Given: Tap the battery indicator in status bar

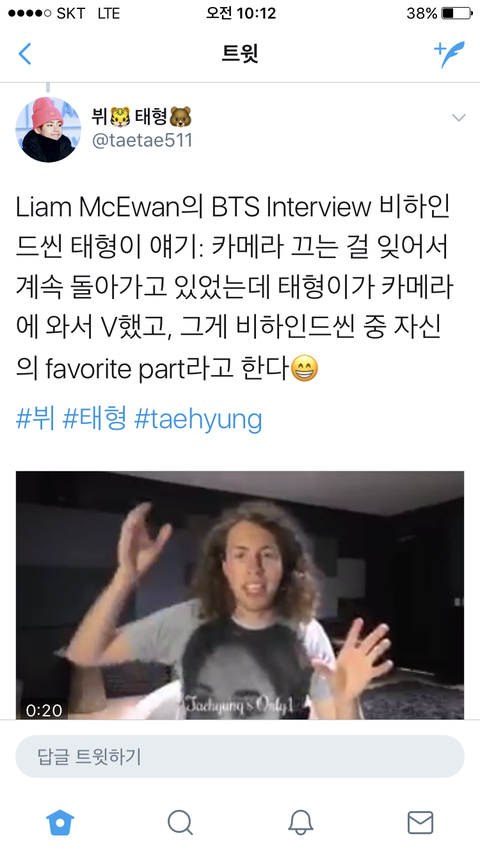Looking at the screenshot, I should click(457, 13).
